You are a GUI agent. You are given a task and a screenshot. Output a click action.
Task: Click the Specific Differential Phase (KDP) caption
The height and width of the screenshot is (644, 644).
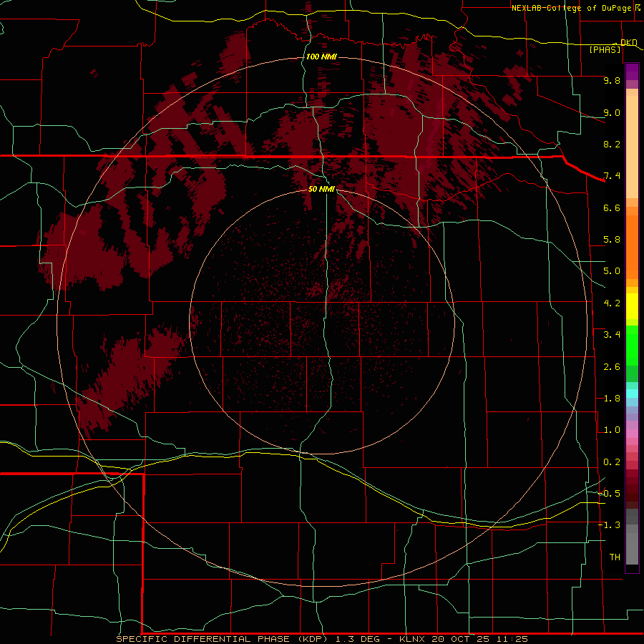[222, 639]
